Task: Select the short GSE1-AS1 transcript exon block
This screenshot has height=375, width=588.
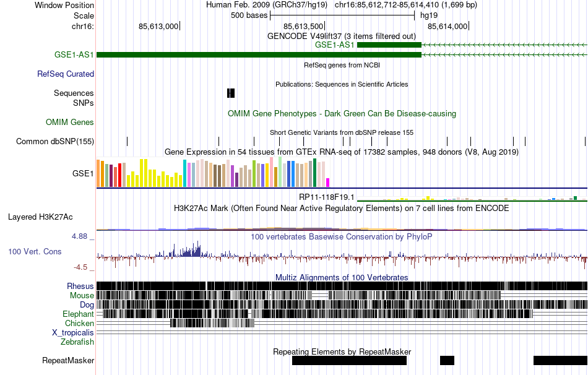Action: [389, 45]
